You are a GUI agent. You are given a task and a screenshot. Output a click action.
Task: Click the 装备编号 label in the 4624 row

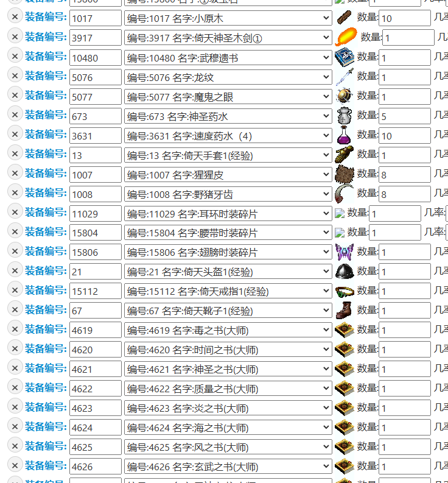[46, 426]
